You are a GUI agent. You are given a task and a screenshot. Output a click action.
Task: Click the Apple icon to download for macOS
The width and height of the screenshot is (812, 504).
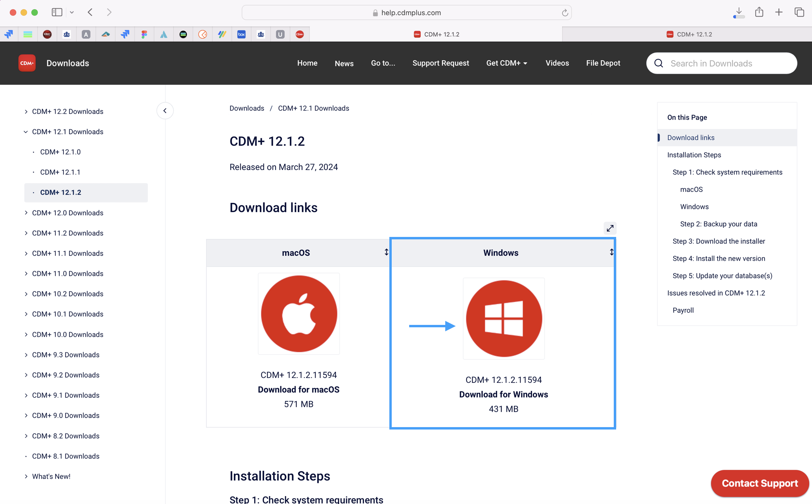click(x=299, y=313)
